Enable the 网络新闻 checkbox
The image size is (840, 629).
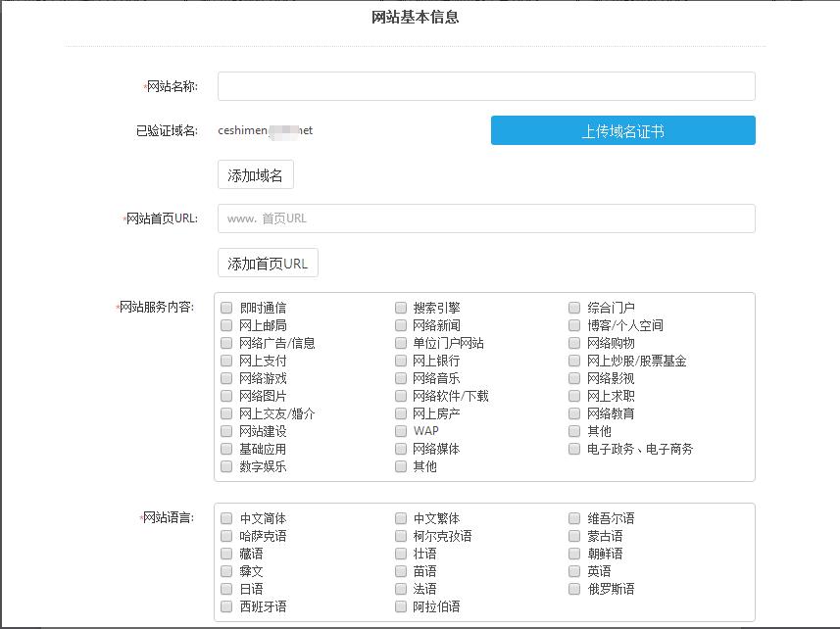coord(401,325)
